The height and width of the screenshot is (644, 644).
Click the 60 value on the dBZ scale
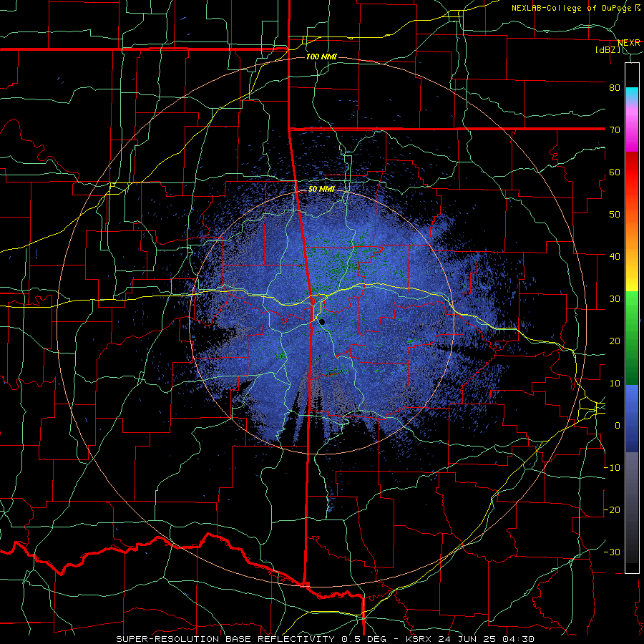(615, 172)
